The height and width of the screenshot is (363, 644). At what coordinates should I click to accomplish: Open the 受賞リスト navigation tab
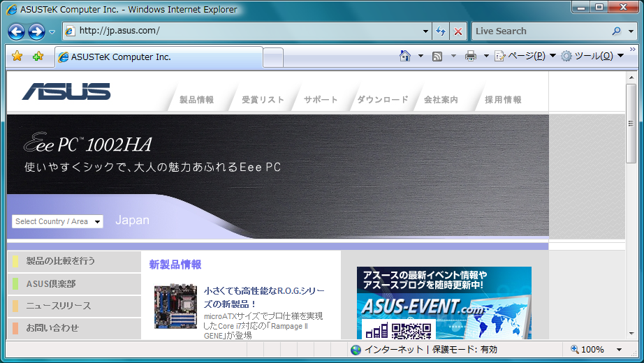pos(263,100)
